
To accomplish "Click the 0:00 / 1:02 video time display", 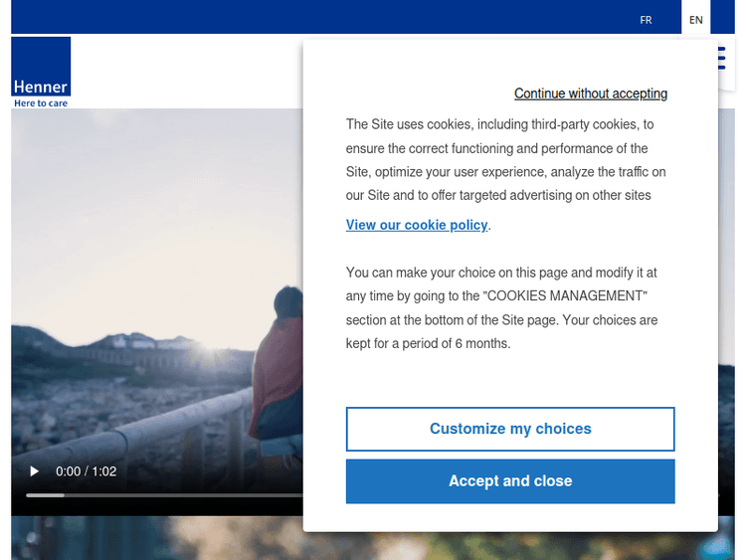I will 87,471.
